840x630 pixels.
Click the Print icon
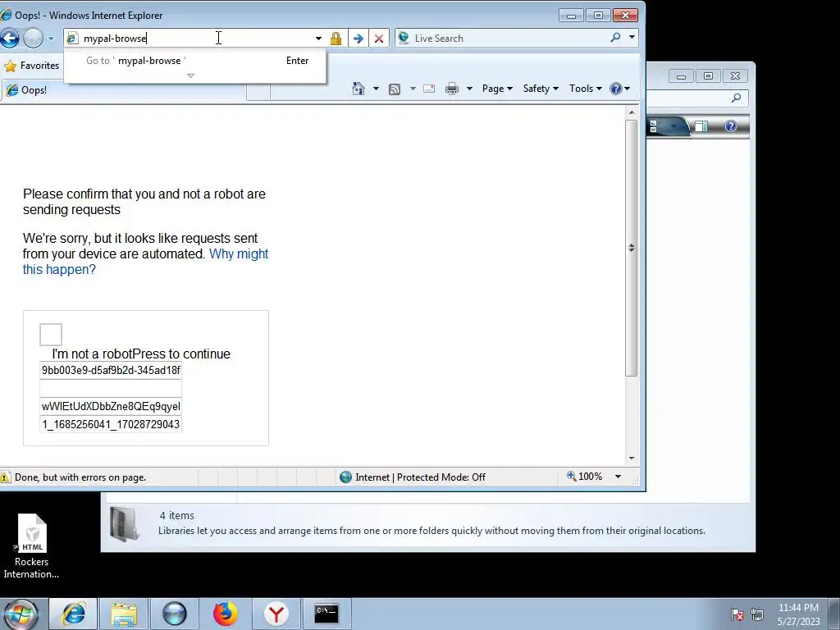coord(452,89)
